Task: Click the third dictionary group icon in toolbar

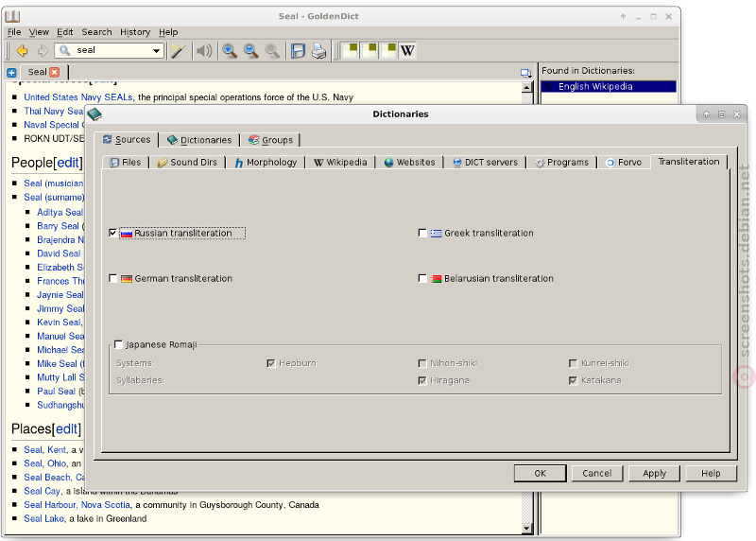Action: [389, 51]
